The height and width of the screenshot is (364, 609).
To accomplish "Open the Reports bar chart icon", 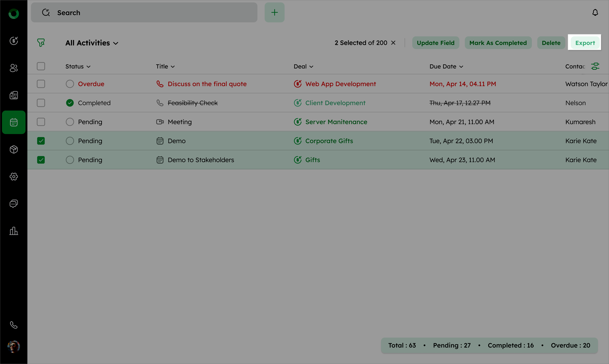I will point(14,231).
